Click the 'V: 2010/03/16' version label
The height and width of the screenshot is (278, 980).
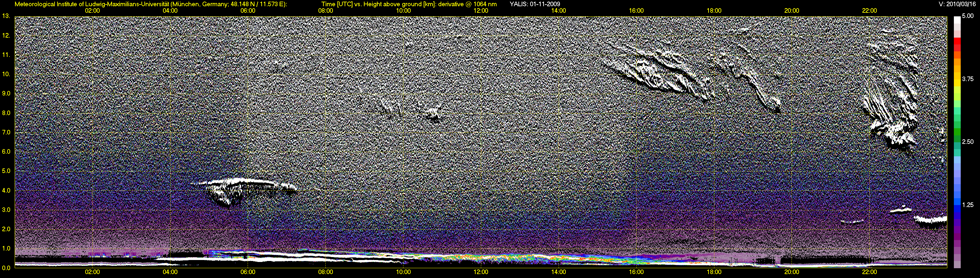[957, 4]
